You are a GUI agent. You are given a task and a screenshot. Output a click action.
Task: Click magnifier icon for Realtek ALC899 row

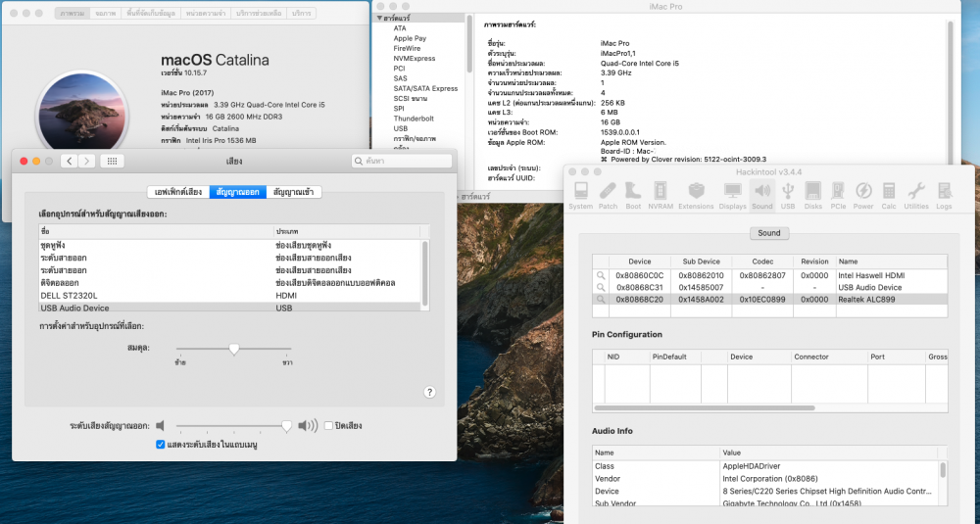601,300
